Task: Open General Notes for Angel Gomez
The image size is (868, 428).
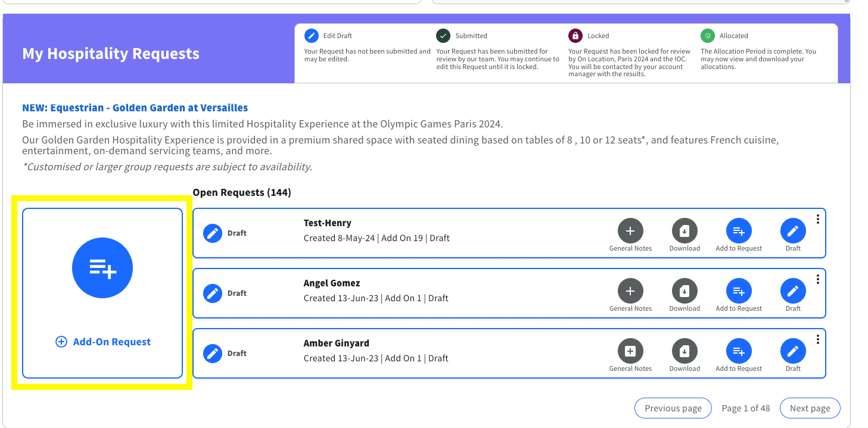Action: tap(630, 291)
